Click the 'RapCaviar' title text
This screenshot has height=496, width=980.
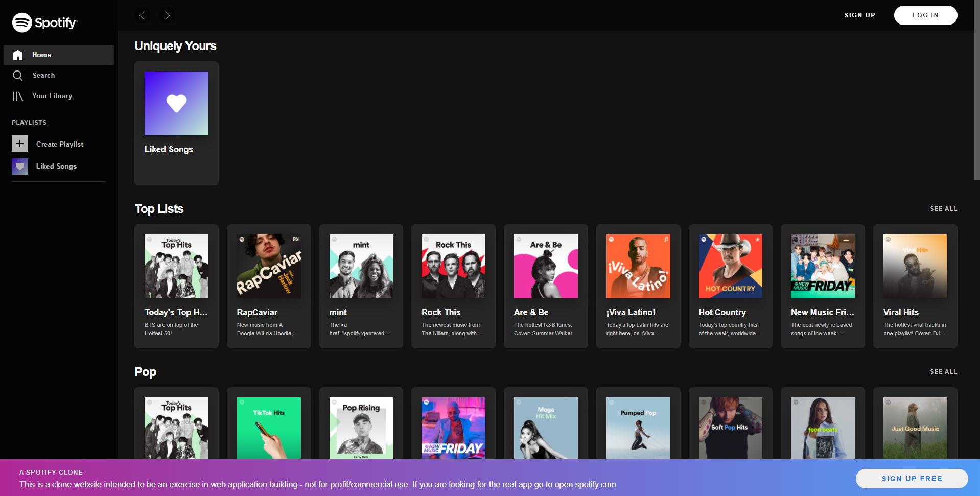pos(257,312)
